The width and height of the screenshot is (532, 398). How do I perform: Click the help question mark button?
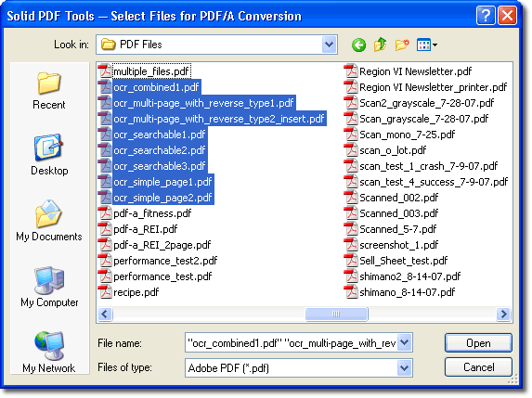pos(486,16)
